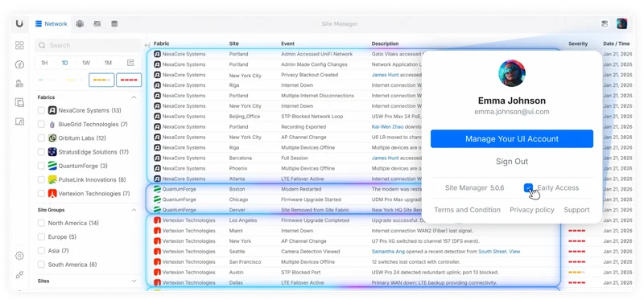Screen dimensions: 644x300
Task: Click the Severity column header
Action: tap(578, 43)
